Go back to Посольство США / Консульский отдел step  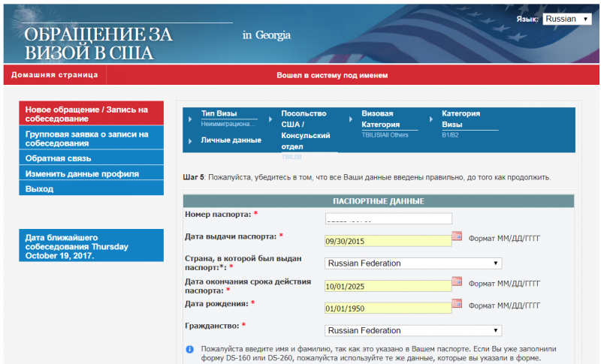pos(306,130)
